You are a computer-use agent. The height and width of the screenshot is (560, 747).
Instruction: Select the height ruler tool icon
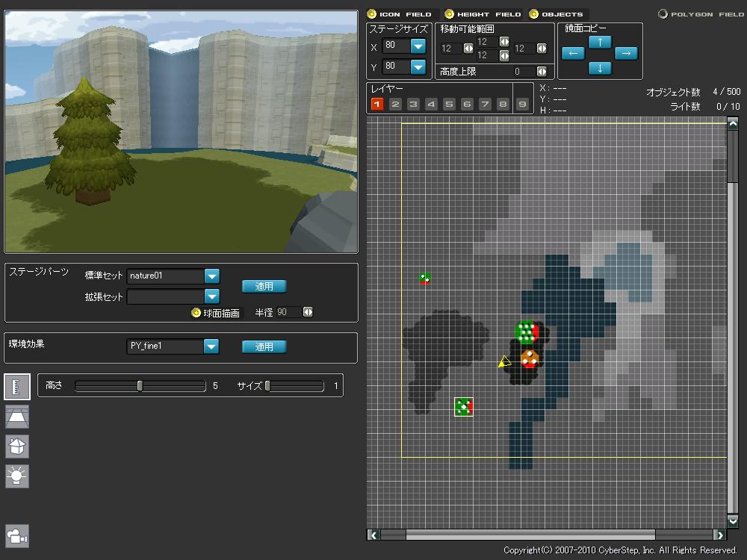click(x=16, y=387)
